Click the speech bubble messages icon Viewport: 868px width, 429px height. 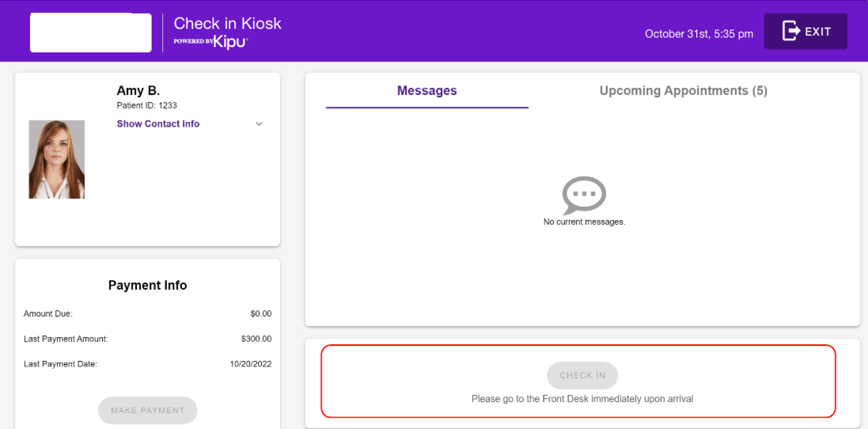[584, 195]
